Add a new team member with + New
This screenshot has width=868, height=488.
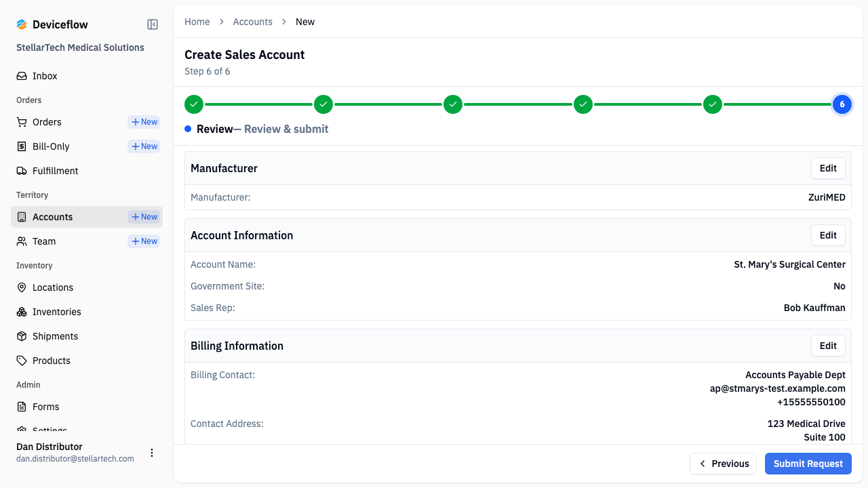pyautogui.click(x=144, y=241)
